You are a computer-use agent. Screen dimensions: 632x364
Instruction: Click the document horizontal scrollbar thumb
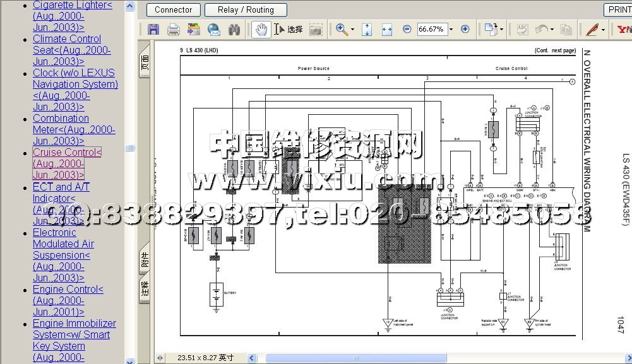tap(356, 358)
